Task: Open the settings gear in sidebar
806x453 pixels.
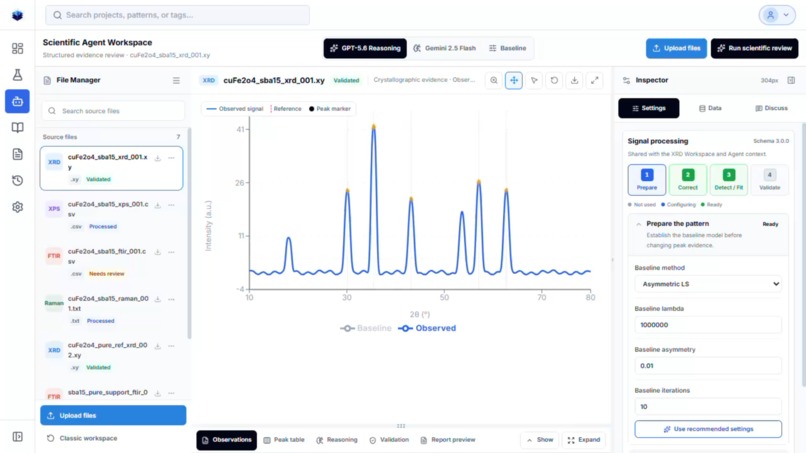Action: [17, 207]
